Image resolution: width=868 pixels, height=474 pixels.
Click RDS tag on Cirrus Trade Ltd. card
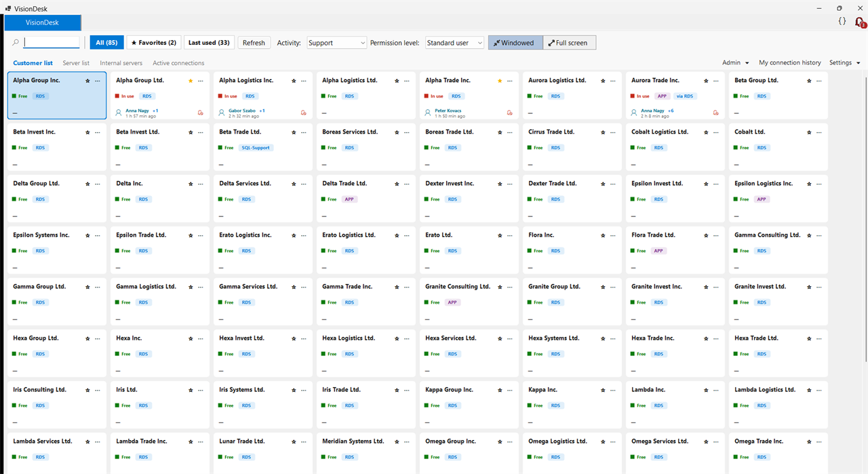[556, 148]
